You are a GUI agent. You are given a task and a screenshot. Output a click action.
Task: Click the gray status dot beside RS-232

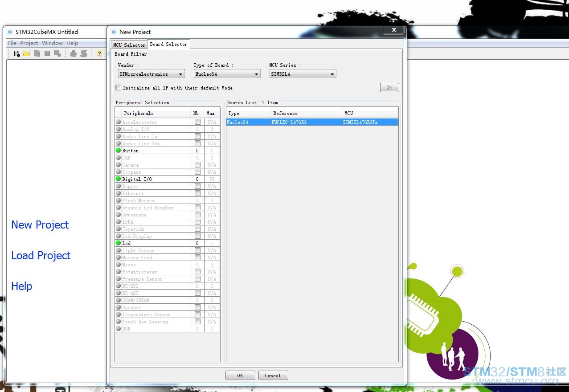click(x=118, y=286)
